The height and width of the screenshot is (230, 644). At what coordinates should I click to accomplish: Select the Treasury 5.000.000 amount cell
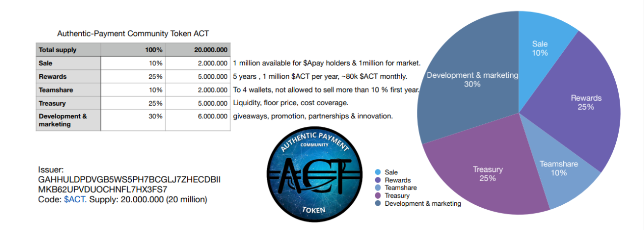[x=198, y=103]
